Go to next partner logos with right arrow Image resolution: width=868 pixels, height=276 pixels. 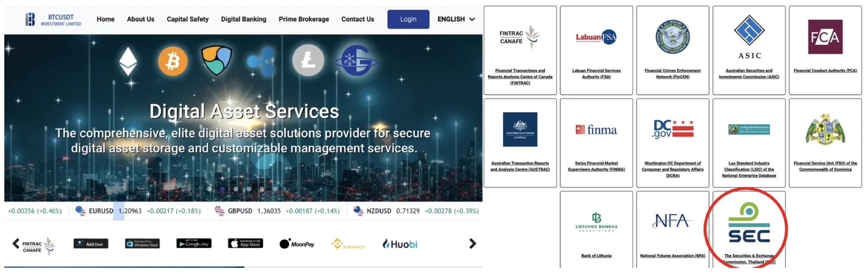(472, 244)
